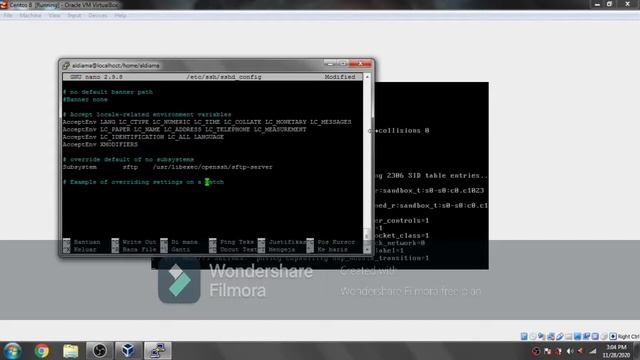Open the Machine menu in VirtualBox

[x=30, y=16]
